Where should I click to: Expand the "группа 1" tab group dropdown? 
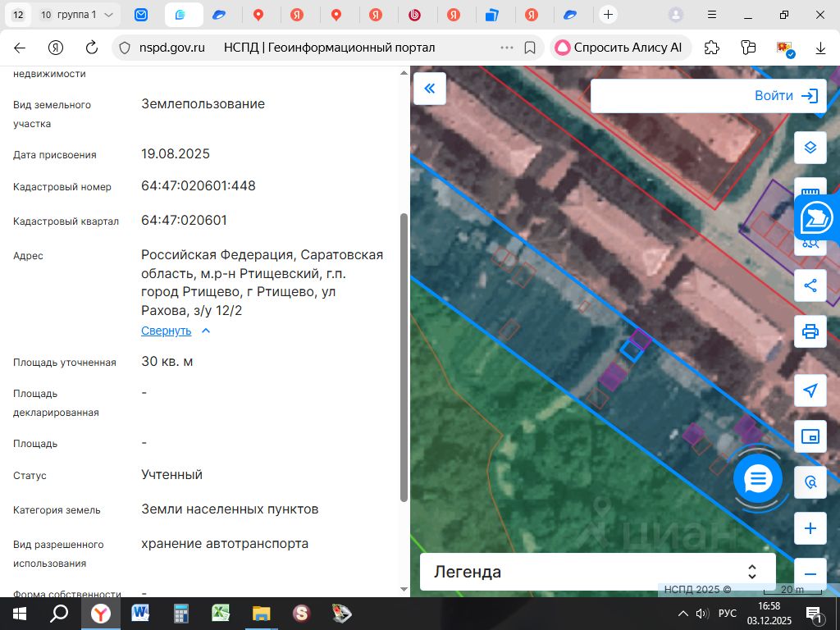(x=108, y=15)
